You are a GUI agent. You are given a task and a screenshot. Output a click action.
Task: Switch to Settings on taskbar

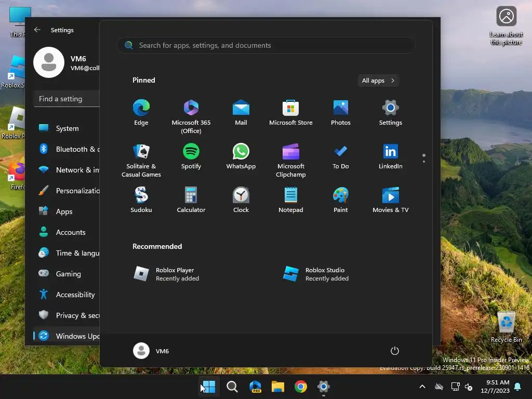point(323,387)
